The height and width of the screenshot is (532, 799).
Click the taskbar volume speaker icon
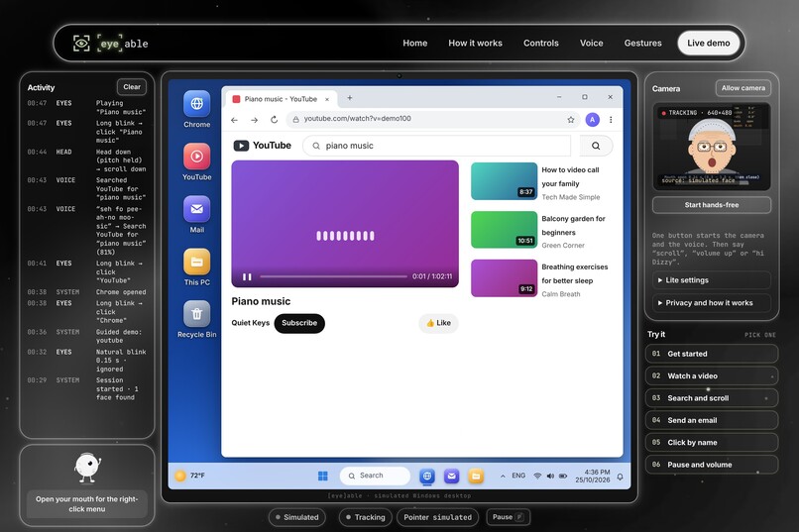pyautogui.click(x=550, y=476)
